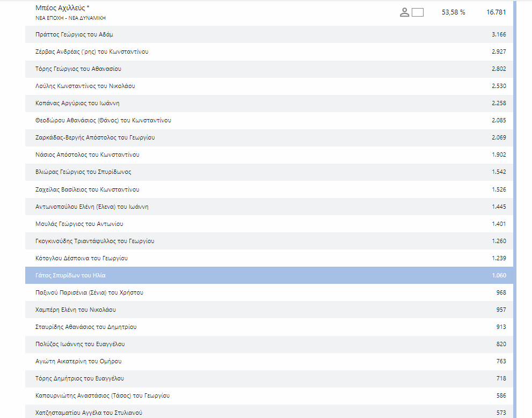Choose Ζαρκάδας-Βεργής Απόστολος του Γεωργίου
Viewport: 532px width, 418px height.
point(94,137)
